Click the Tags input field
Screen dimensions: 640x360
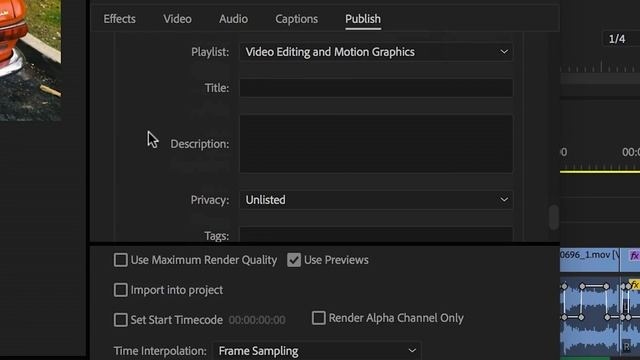pyautogui.click(x=376, y=235)
